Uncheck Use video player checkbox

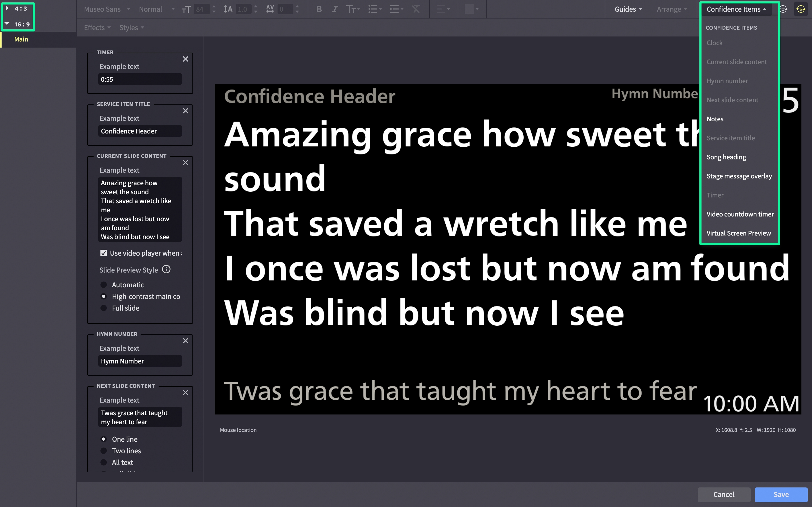point(104,253)
